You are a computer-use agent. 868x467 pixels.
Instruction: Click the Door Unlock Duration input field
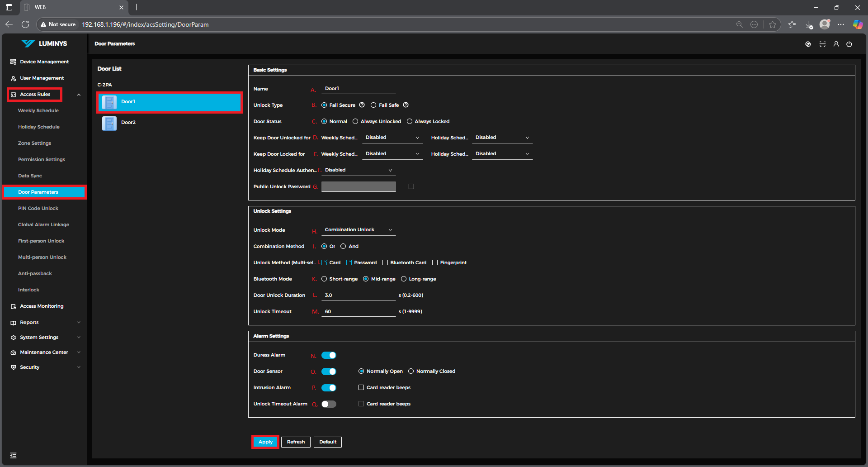point(358,295)
